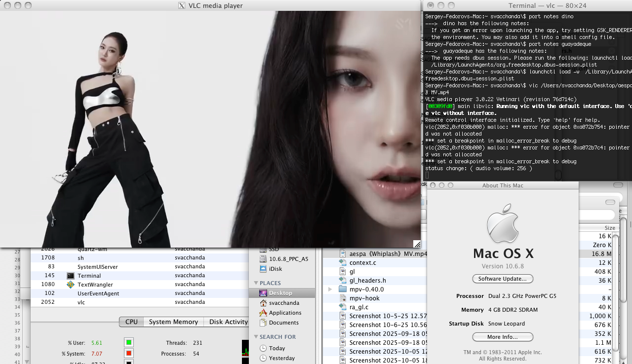Select the vlc process name in Activity Monitor
The image size is (632, 364).
[81, 302]
